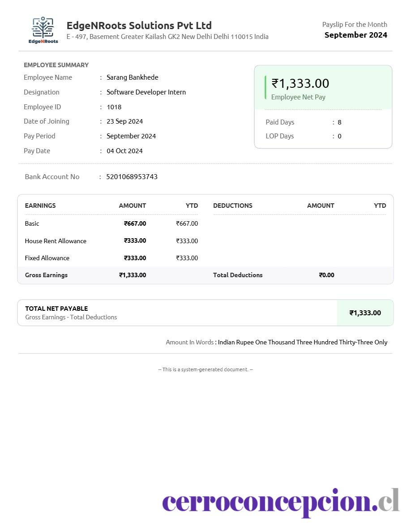Select the EdgeNRoots Solutions Pvt Ltd heading

(x=139, y=26)
